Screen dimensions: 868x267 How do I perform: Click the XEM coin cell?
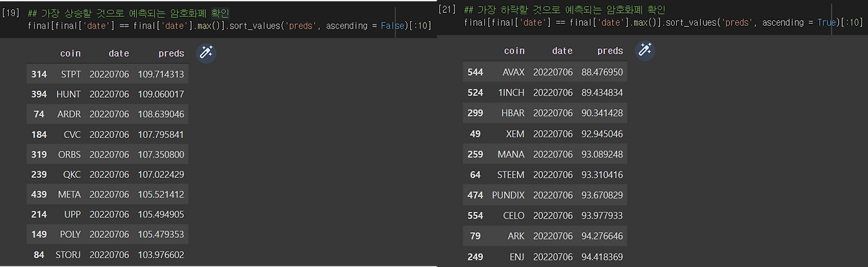(x=515, y=134)
